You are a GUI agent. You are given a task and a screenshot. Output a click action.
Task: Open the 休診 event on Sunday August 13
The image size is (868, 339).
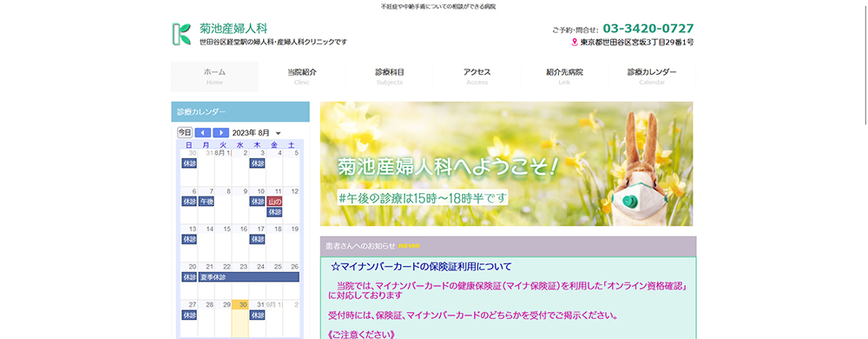189,239
